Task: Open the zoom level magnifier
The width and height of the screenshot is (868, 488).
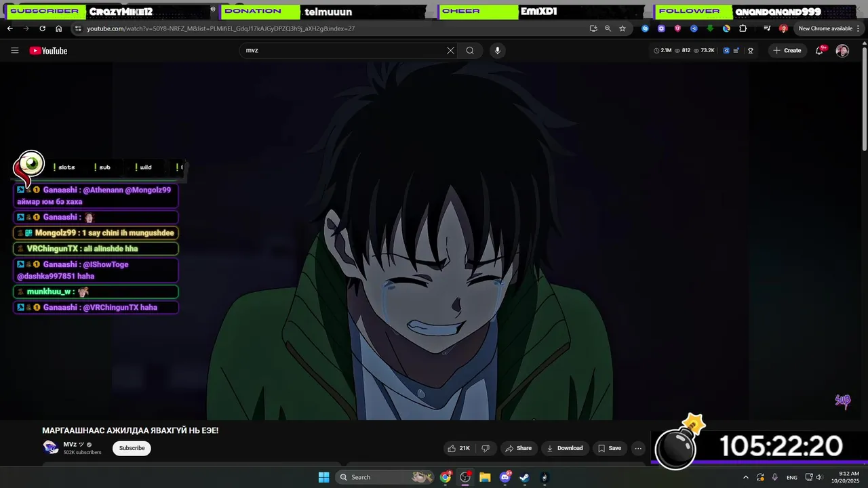Action: click(608, 28)
